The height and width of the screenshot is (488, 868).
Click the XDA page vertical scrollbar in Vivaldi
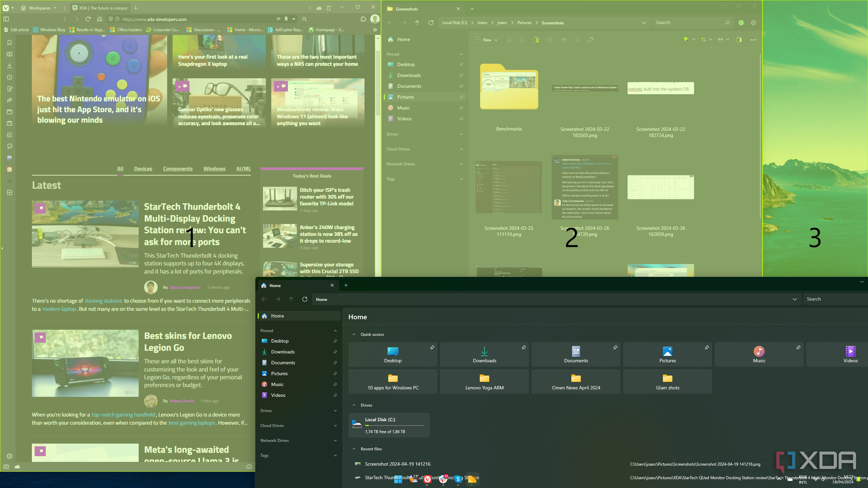[378, 83]
